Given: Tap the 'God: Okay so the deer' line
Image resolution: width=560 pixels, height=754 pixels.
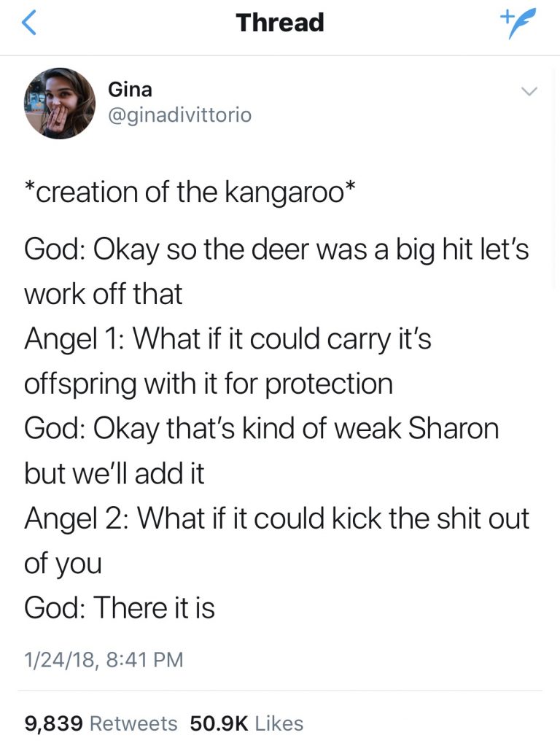Looking at the screenshot, I should [277, 250].
